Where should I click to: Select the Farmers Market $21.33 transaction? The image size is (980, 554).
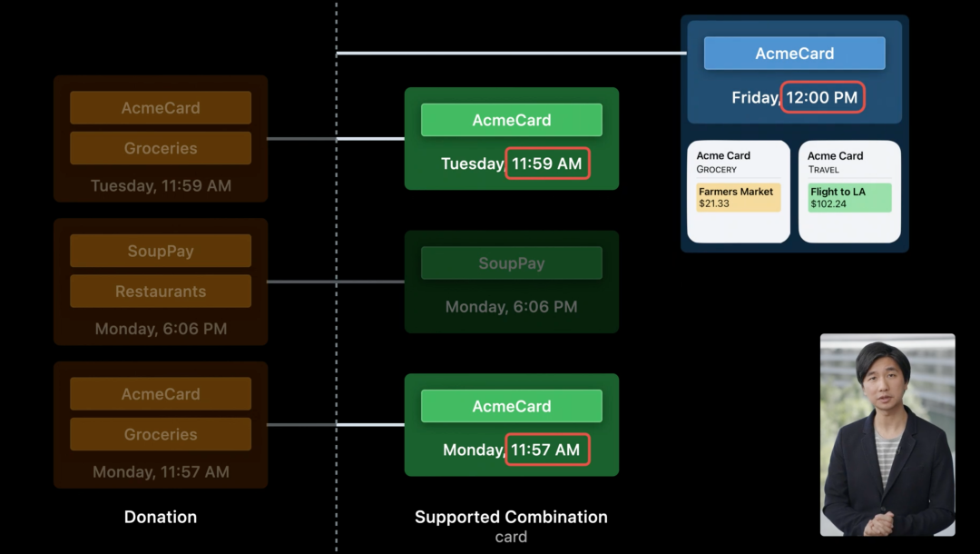(x=739, y=198)
